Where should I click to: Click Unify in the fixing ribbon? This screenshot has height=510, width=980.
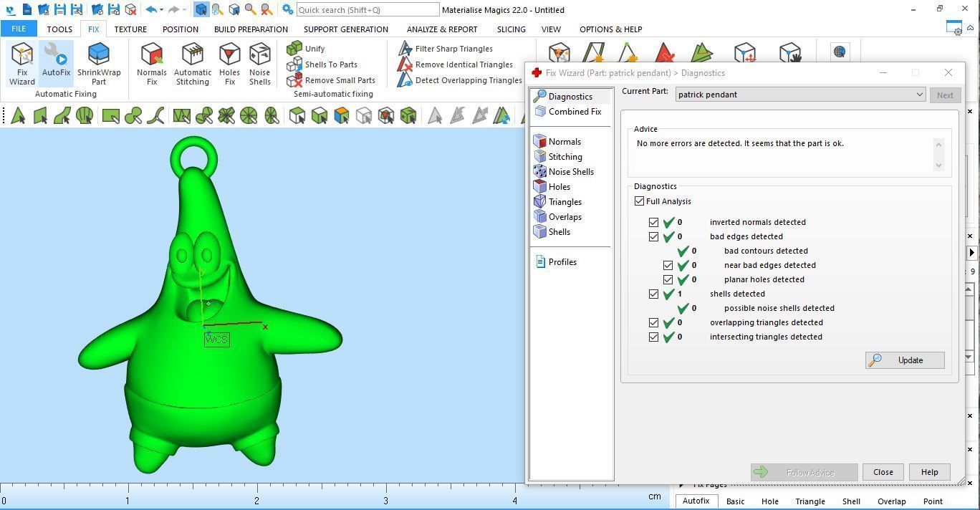tap(306, 49)
